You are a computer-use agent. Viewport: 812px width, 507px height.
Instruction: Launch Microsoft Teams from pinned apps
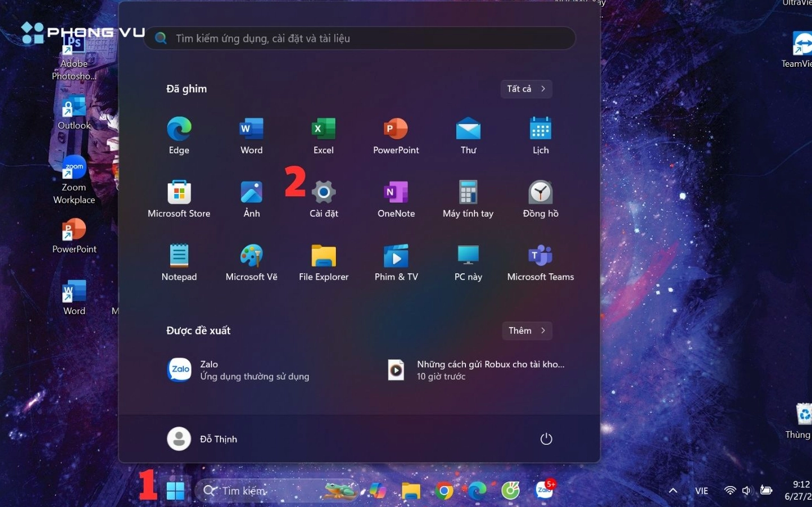[x=539, y=261]
